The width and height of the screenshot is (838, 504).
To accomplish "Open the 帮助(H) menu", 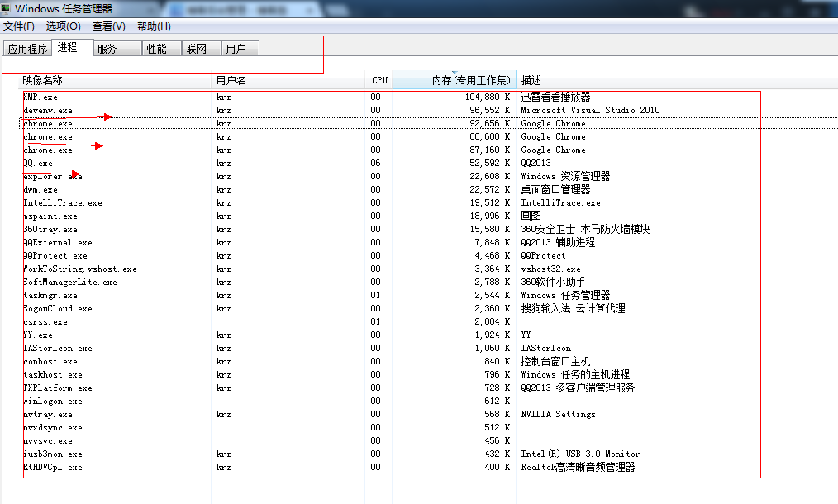I will [x=154, y=26].
